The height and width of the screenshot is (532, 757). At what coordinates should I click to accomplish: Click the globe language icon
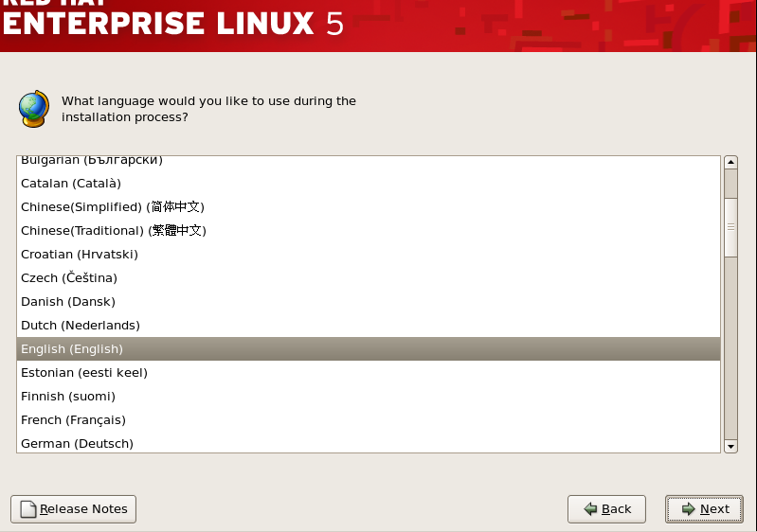(x=34, y=109)
